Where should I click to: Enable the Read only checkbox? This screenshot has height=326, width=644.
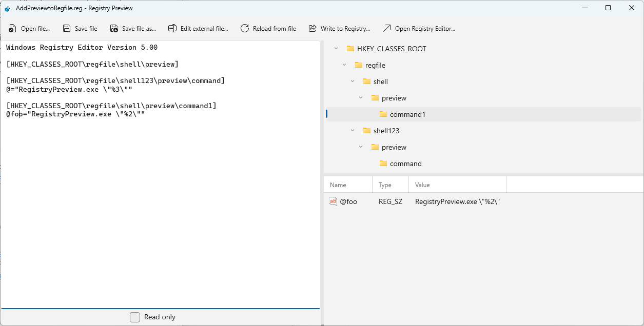pos(134,317)
